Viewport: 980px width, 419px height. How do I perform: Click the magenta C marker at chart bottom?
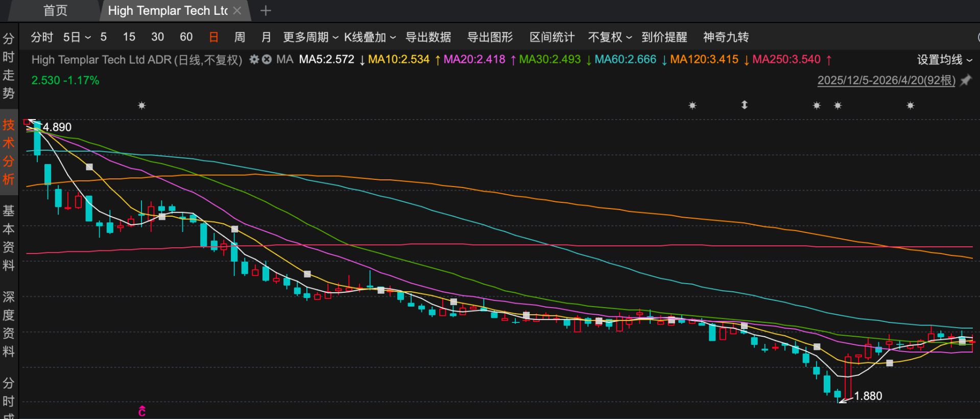pyautogui.click(x=142, y=411)
